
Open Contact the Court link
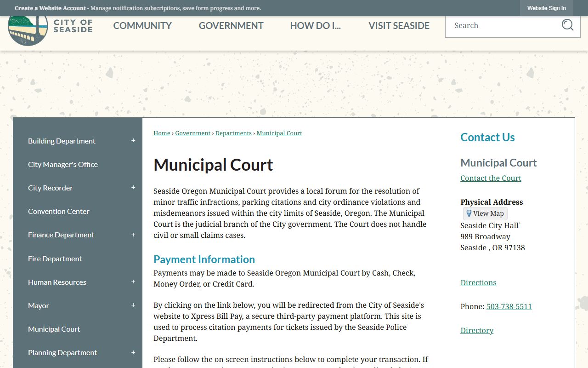[x=491, y=178]
